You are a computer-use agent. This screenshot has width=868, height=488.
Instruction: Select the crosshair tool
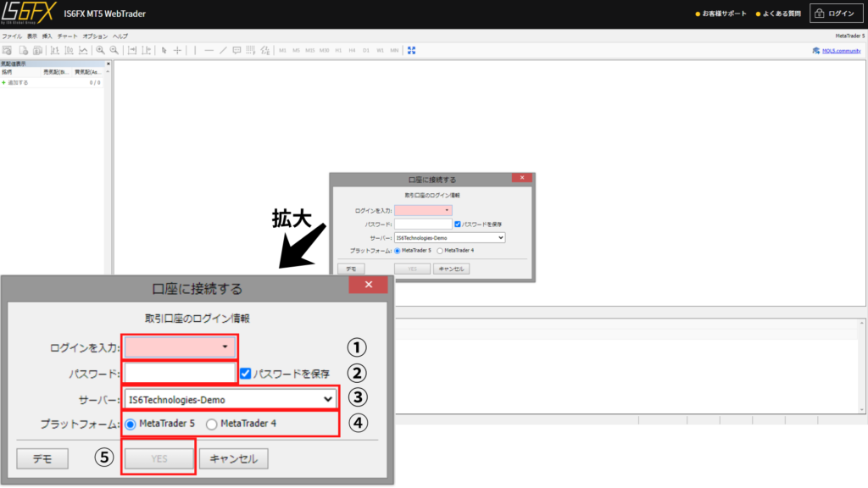click(178, 50)
